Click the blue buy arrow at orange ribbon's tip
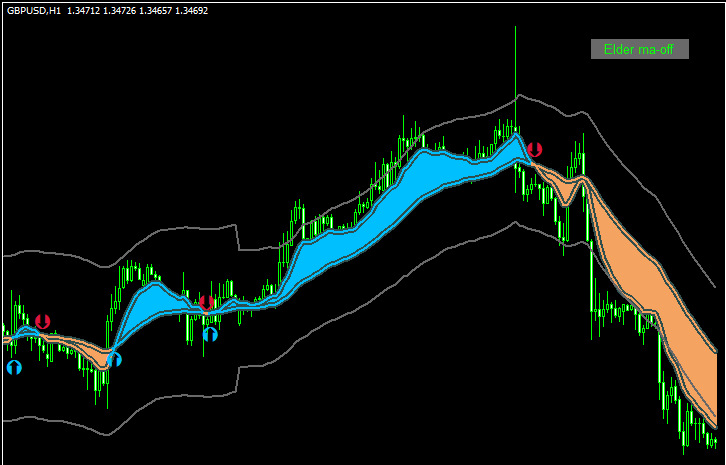The width and height of the screenshot is (726, 465). pyautogui.click(x=114, y=359)
